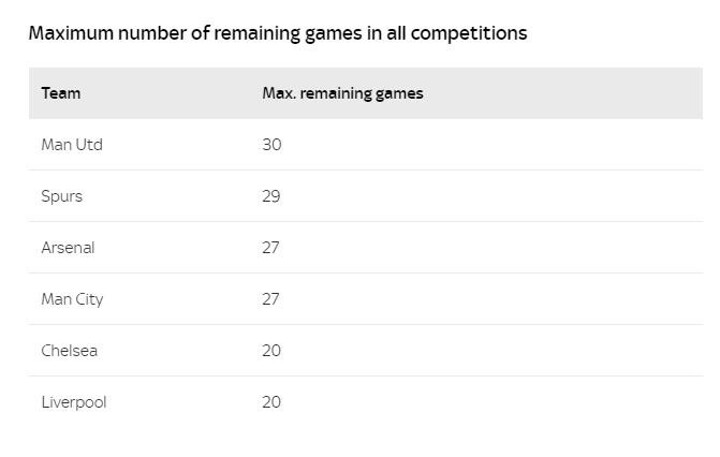
Task: Click the word games in the column header
Action: coord(399,94)
